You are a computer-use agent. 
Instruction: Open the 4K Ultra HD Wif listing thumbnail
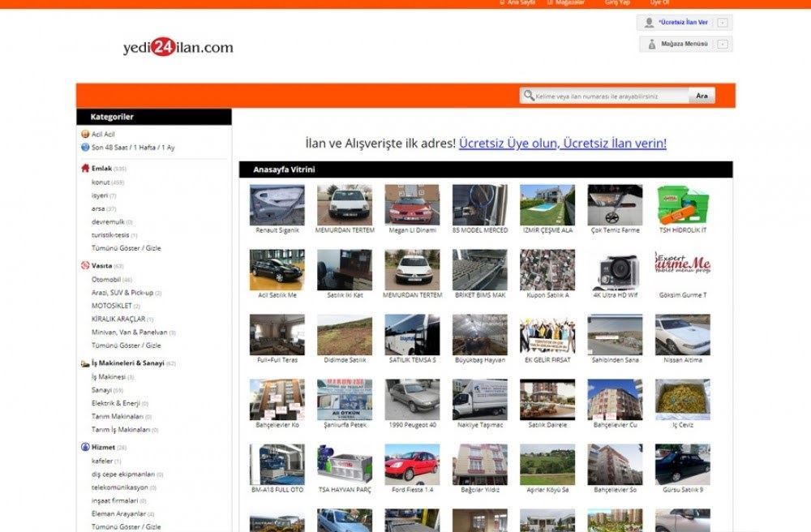tap(615, 270)
